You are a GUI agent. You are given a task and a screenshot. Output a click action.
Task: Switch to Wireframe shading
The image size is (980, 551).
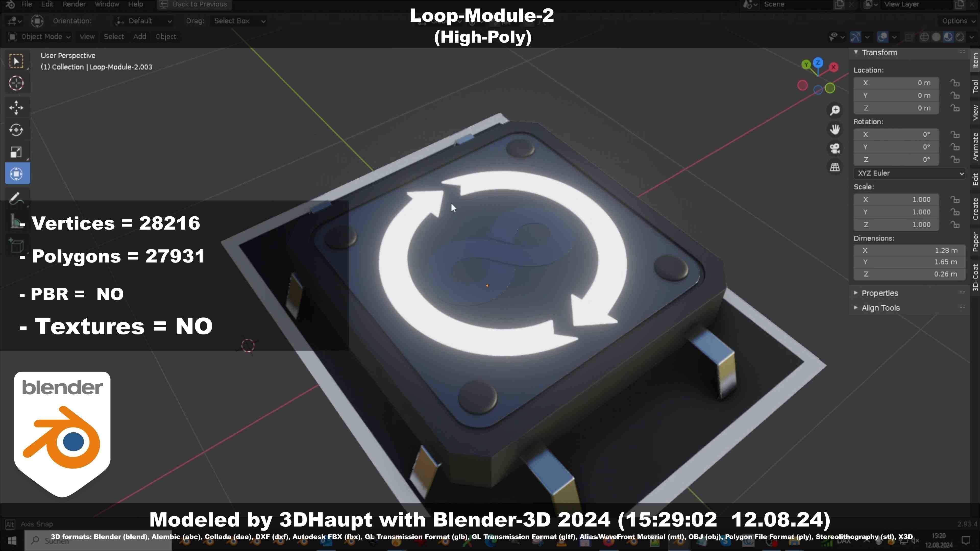pos(924,37)
